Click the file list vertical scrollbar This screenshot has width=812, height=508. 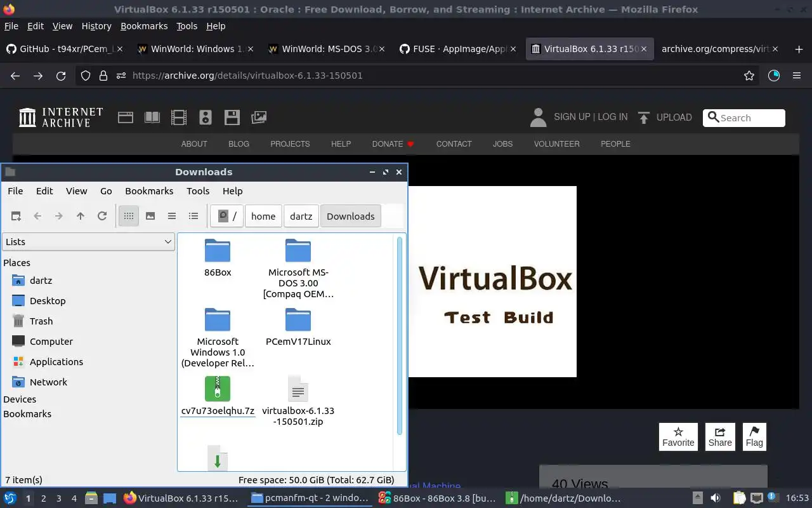point(400,337)
